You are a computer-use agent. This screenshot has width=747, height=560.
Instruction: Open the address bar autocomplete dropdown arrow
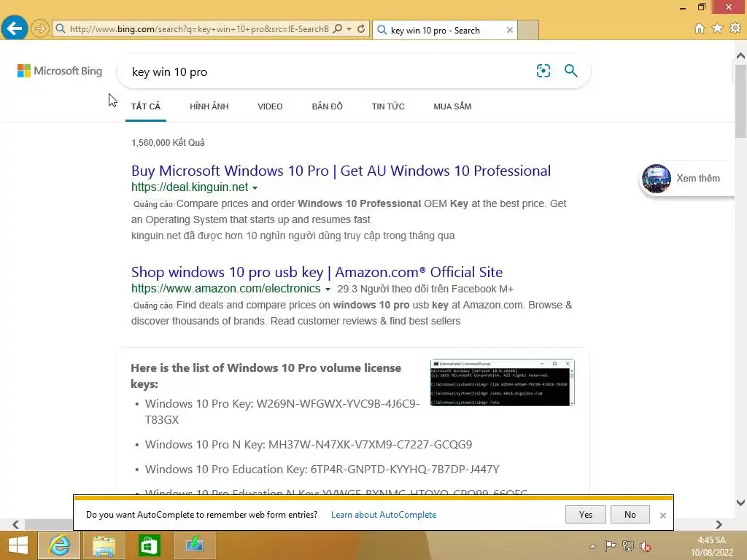click(349, 29)
